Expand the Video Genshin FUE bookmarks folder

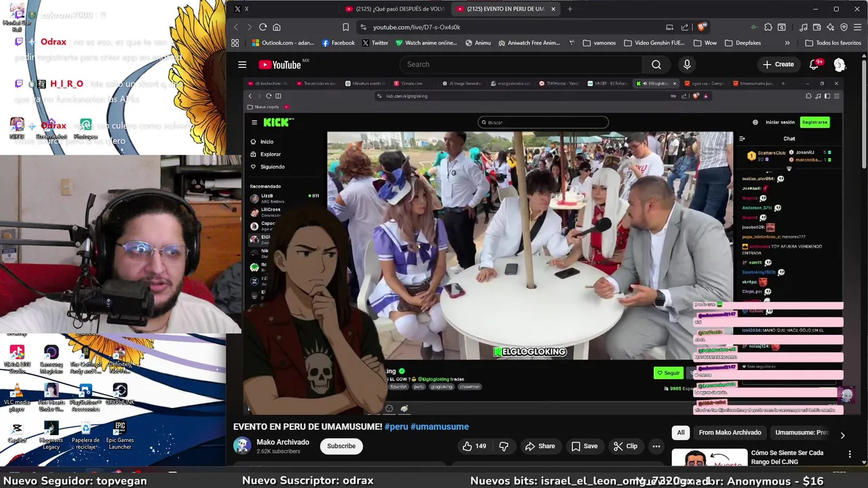tap(654, 43)
